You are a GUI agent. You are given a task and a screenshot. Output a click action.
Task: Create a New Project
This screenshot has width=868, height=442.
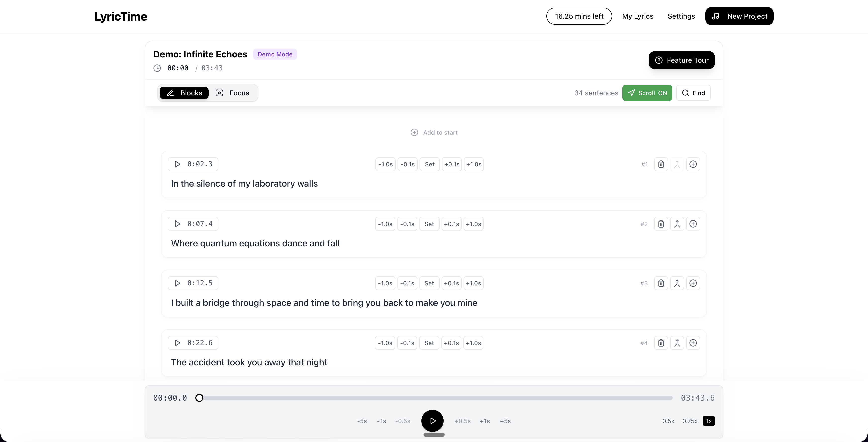pos(739,16)
